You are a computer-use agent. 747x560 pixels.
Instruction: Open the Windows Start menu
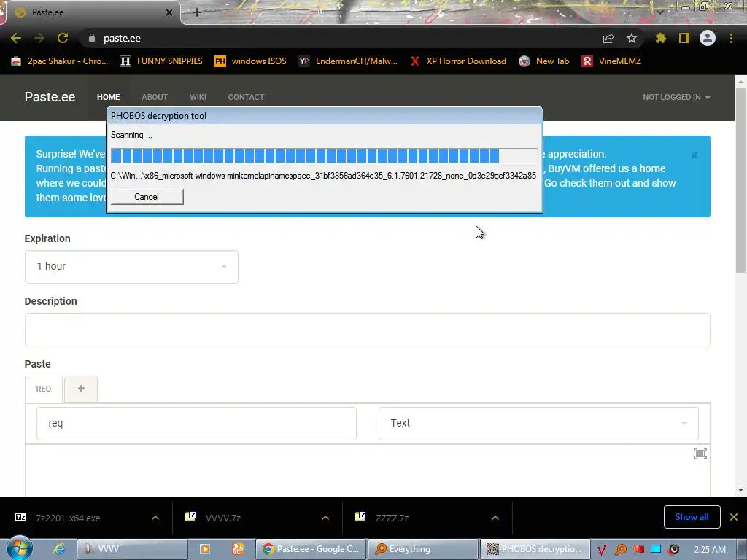point(19,548)
